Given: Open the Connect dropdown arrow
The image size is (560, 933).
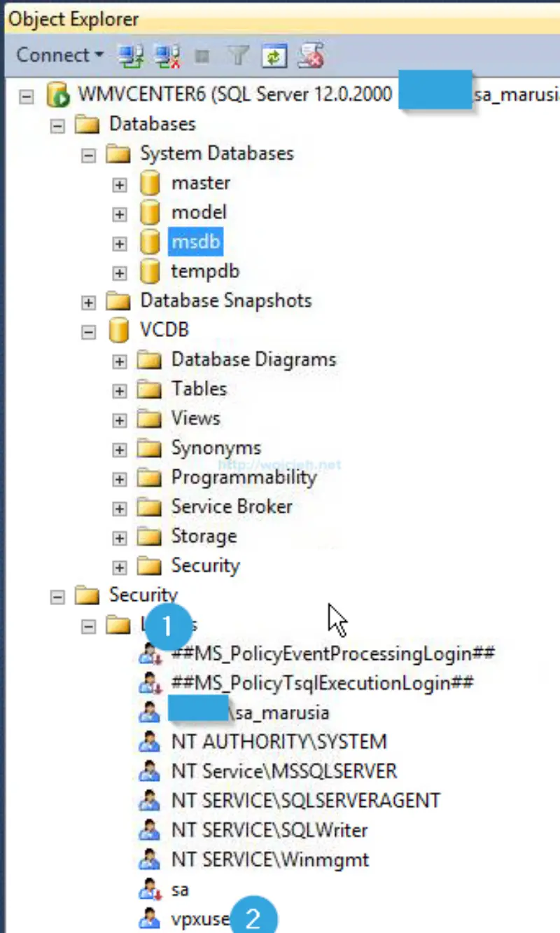Looking at the screenshot, I should [x=97, y=55].
